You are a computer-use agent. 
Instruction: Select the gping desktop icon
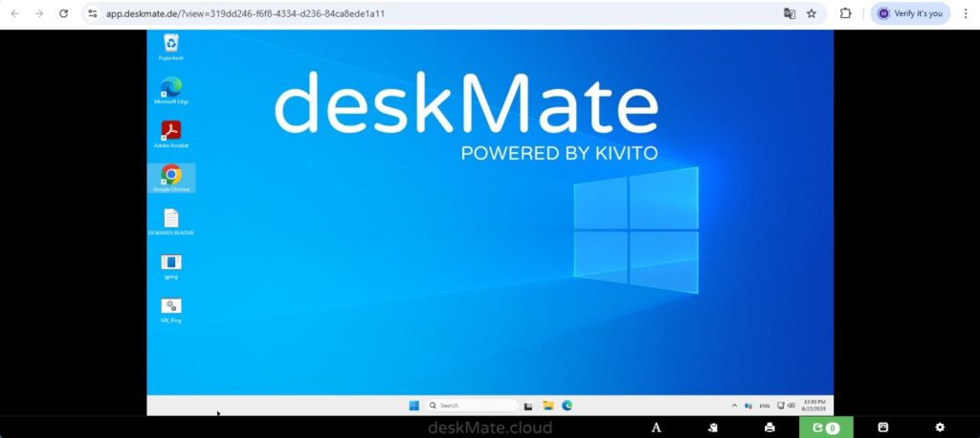170,266
